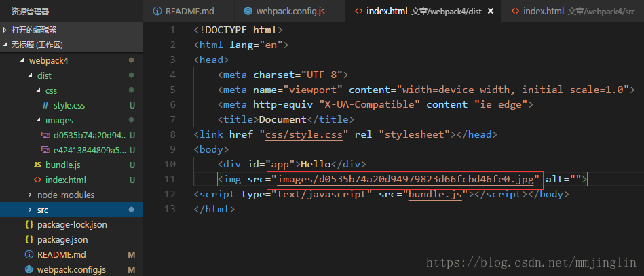Screen dimensions: 644x276
Task: Open README.md in the explorer tree
Action: point(62,255)
